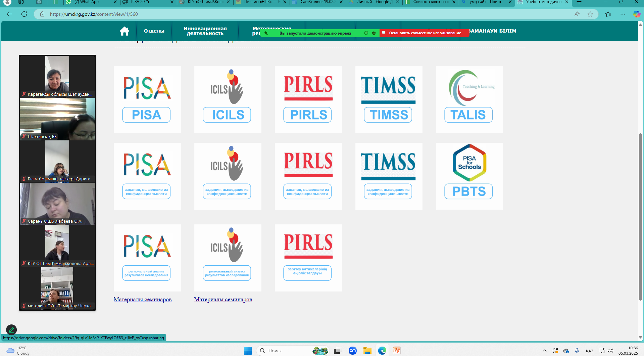Open the TALIS study tile
Viewport: 644px width, 356px height.
tap(469, 100)
